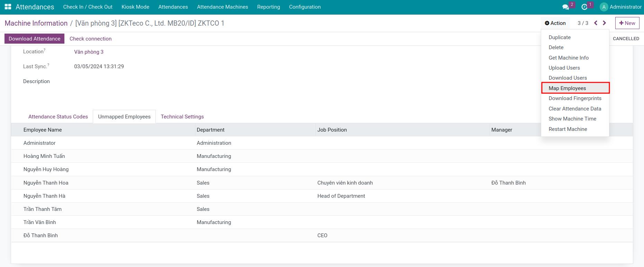The image size is (644, 267).
Task: Open the Configuration menu
Action: coord(305,7)
